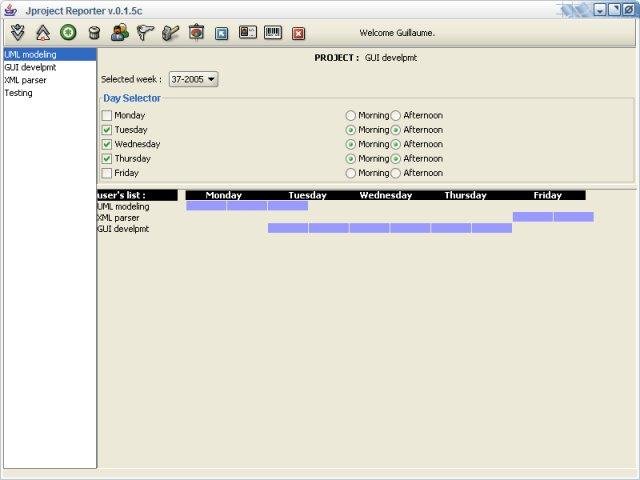Image resolution: width=640 pixels, height=480 pixels.
Task: Click the Day Selector group title
Action: 132,98
